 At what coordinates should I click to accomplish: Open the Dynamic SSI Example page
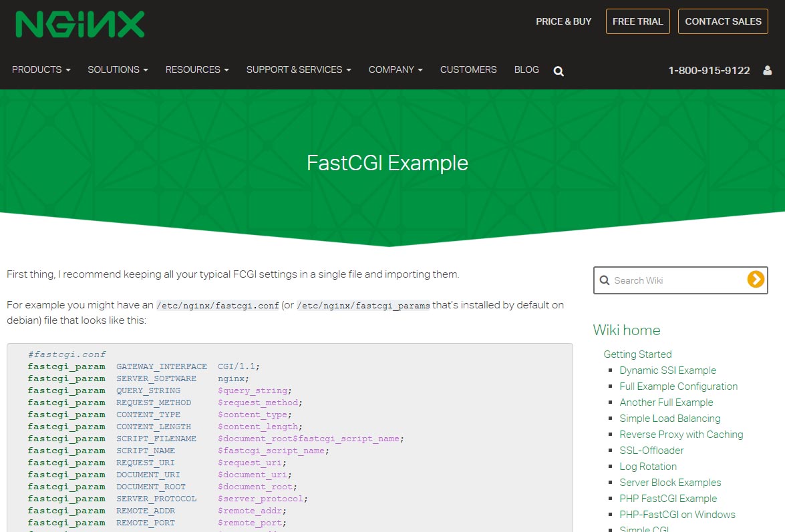[668, 370]
